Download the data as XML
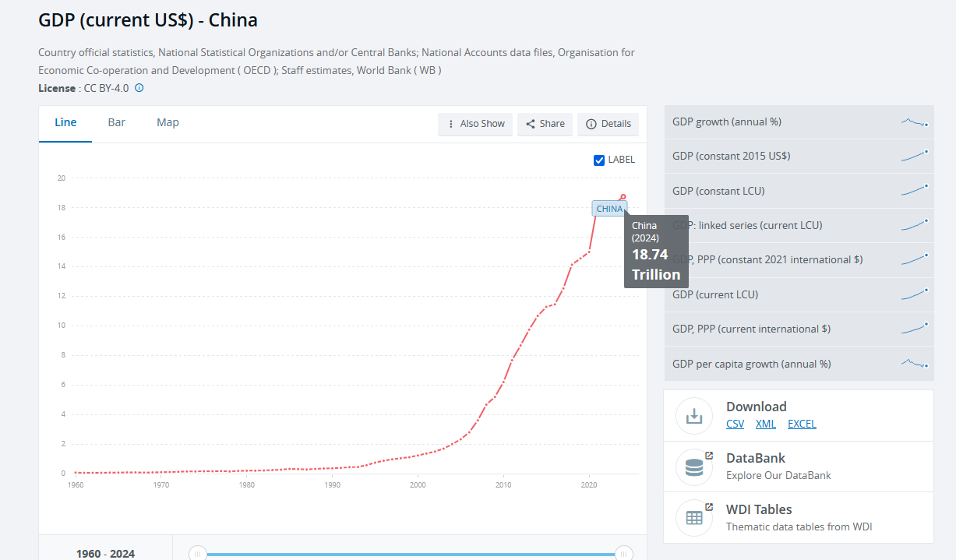The width and height of the screenshot is (956, 560). (x=766, y=424)
